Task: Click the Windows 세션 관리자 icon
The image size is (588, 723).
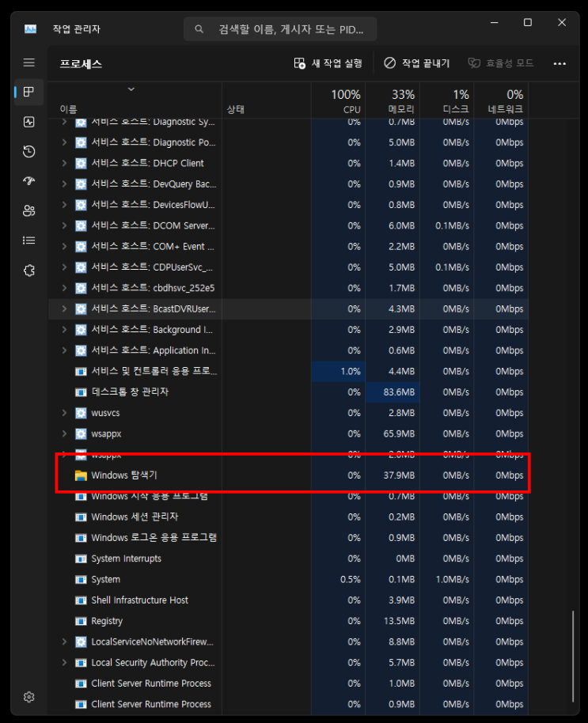Action: point(81,517)
